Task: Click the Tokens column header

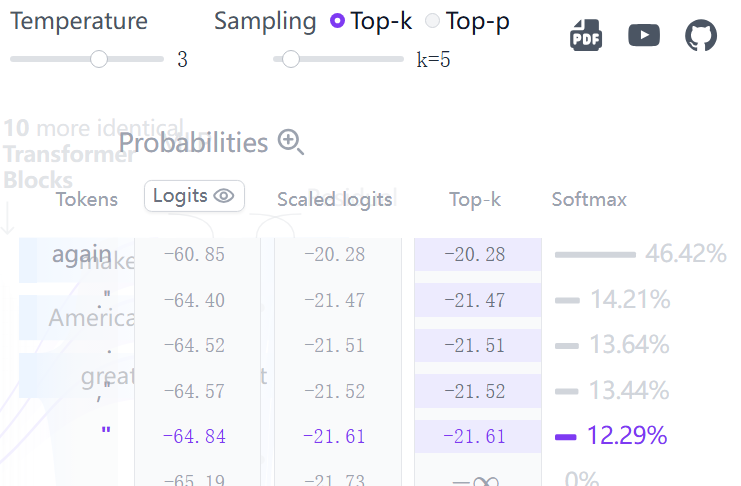Action: [87, 200]
